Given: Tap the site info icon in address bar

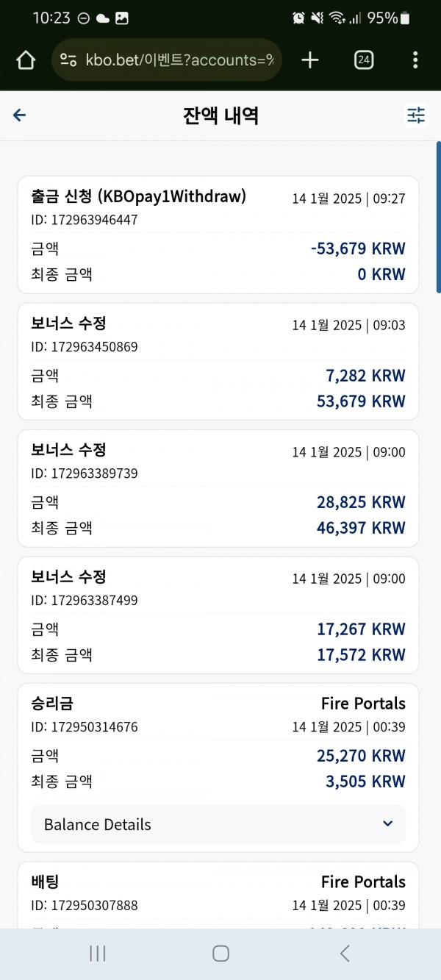Looking at the screenshot, I should pos(68,60).
